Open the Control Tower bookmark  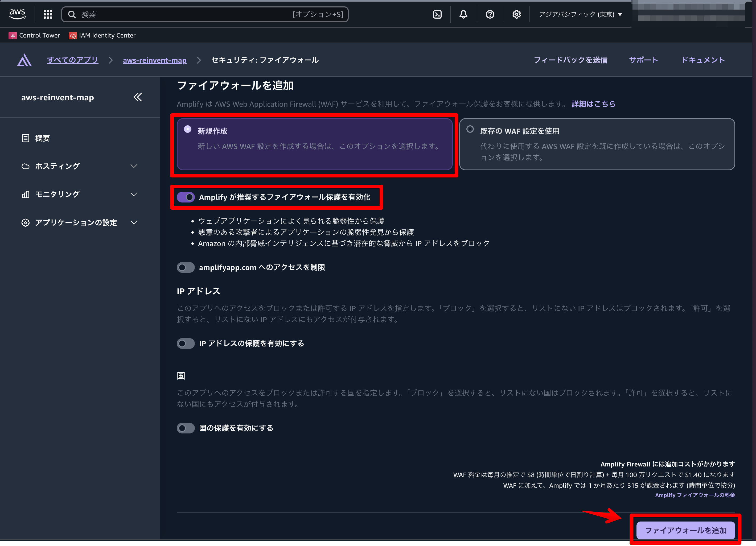point(35,35)
